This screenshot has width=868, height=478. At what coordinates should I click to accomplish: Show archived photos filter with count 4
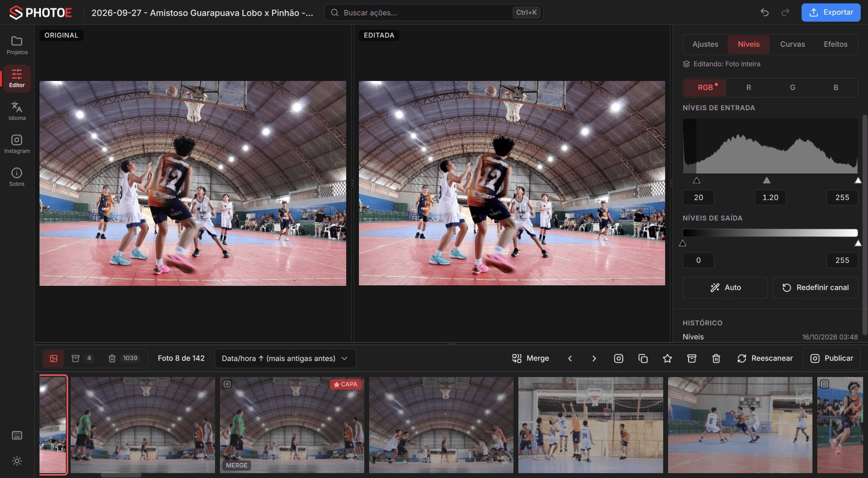click(82, 358)
